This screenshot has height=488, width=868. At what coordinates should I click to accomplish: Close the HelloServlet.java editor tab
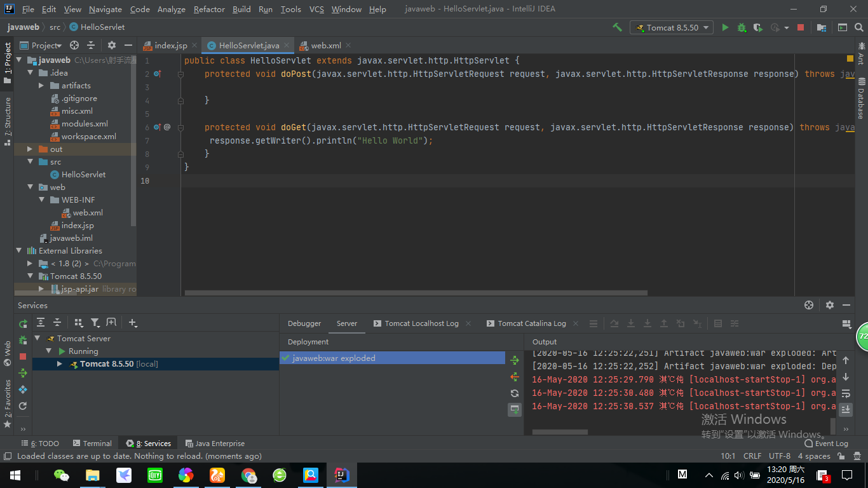click(x=287, y=45)
